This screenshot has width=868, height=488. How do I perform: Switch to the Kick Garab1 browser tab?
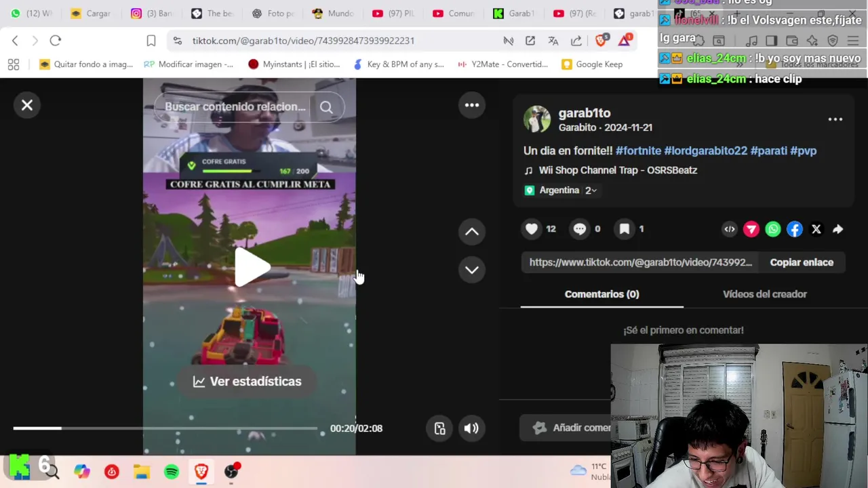click(513, 14)
